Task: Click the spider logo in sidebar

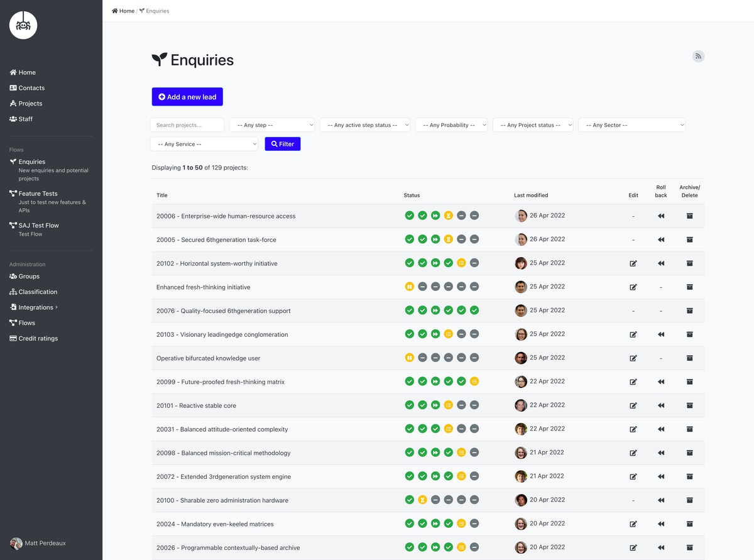Action: tap(23, 26)
